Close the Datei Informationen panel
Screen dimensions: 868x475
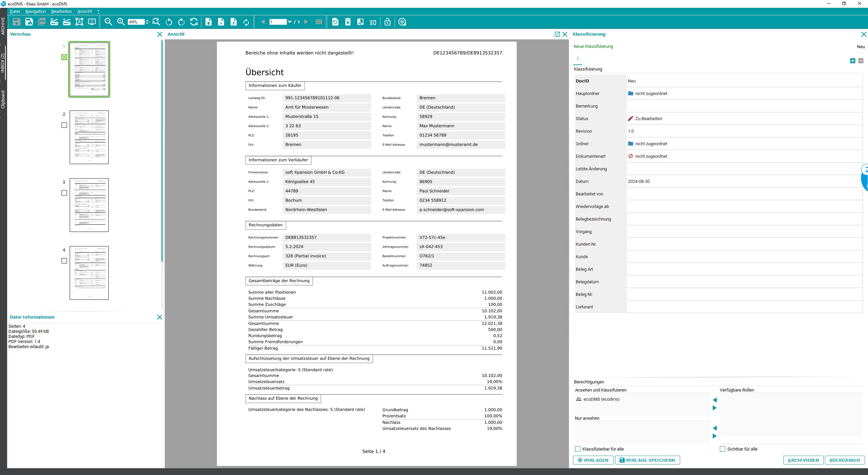click(x=160, y=317)
